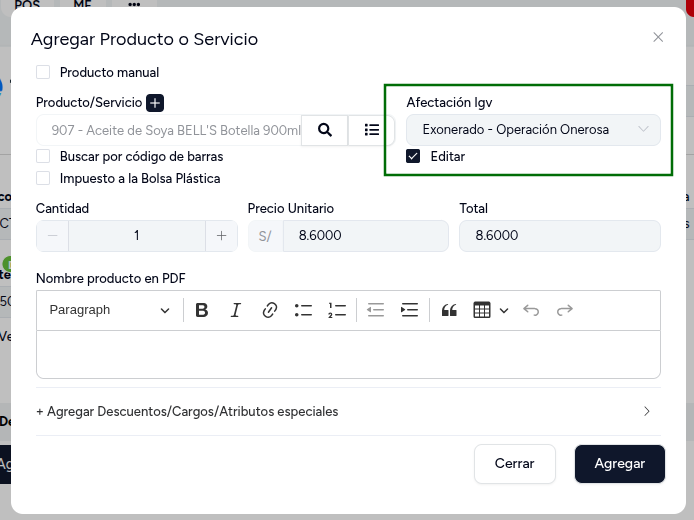Click the Agregar button

coord(620,464)
